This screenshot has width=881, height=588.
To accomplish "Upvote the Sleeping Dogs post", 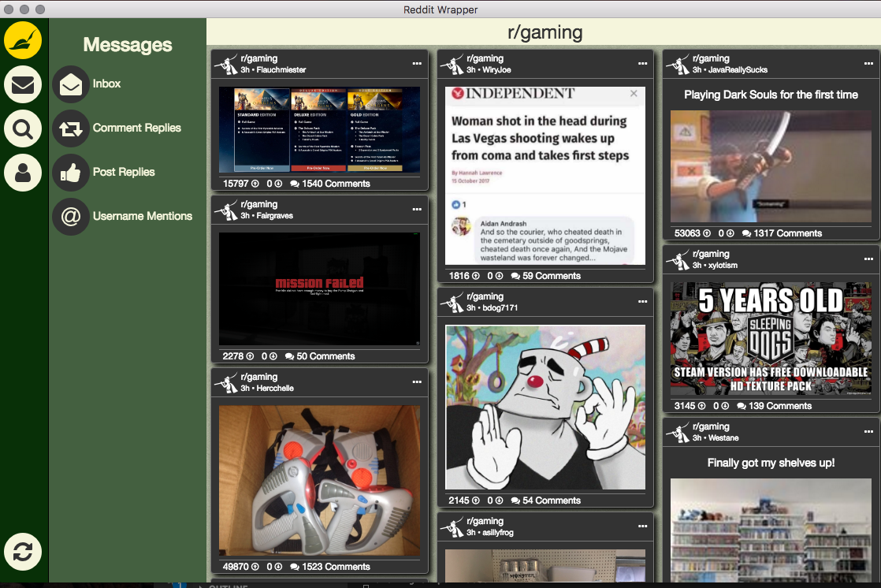I will pos(702,406).
